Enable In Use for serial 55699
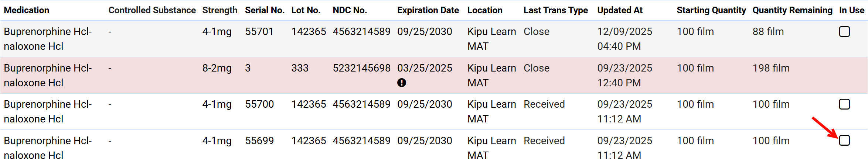Image resolution: width=868 pixels, height=163 pixels. click(x=844, y=141)
